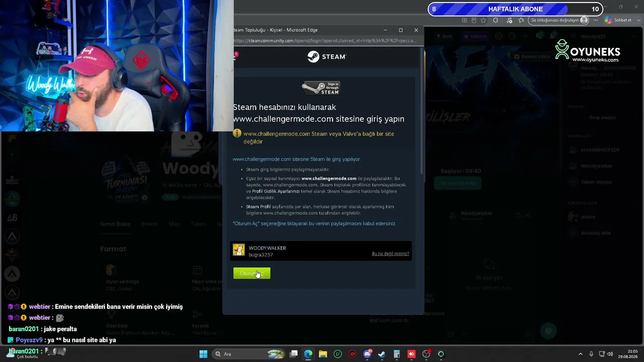Open the notifications bell icon
This screenshot has width=644, height=362.
pos(554,36)
